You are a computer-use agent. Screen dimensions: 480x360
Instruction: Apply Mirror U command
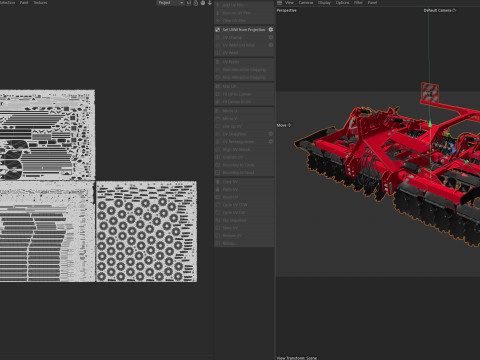(x=244, y=111)
